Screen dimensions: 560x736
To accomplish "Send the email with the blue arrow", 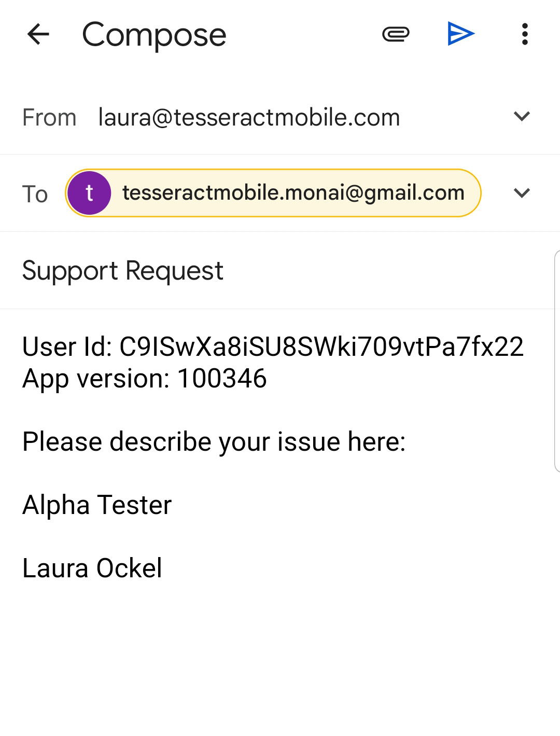I will tap(460, 34).
